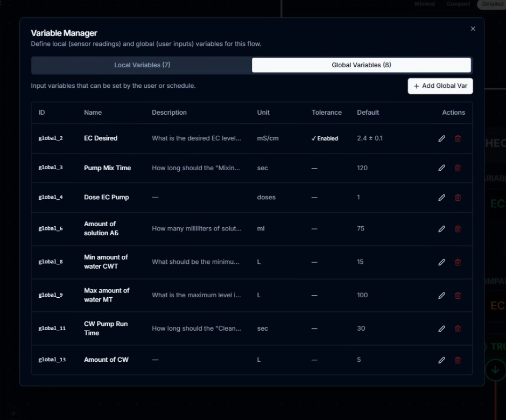Switch to Minimal view mode behind dialog
This screenshot has height=420, width=506.
[425, 4]
